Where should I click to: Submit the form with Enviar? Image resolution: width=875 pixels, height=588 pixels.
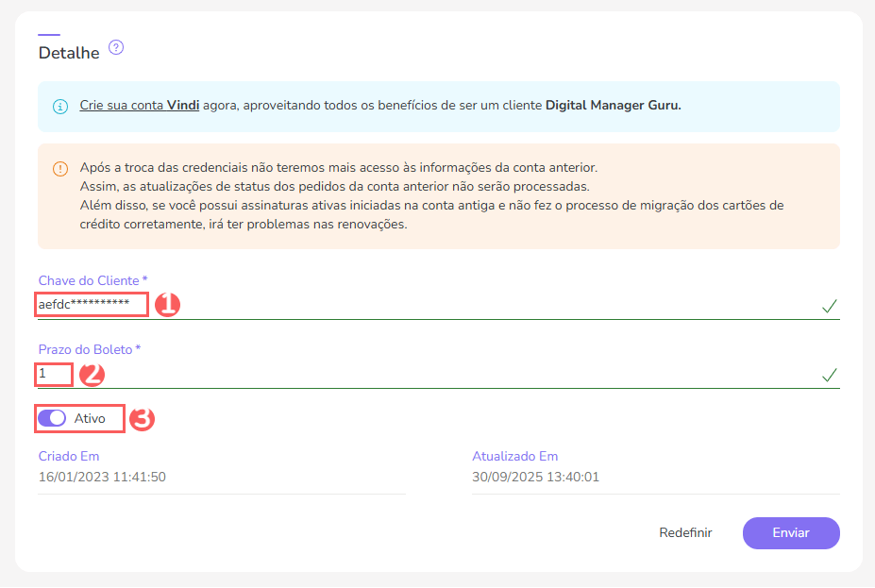tap(790, 532)
